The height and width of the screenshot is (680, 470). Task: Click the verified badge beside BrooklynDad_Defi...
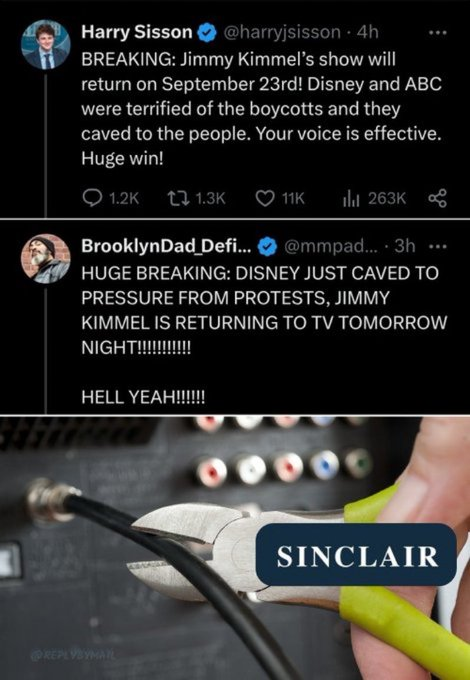[268, 246]
